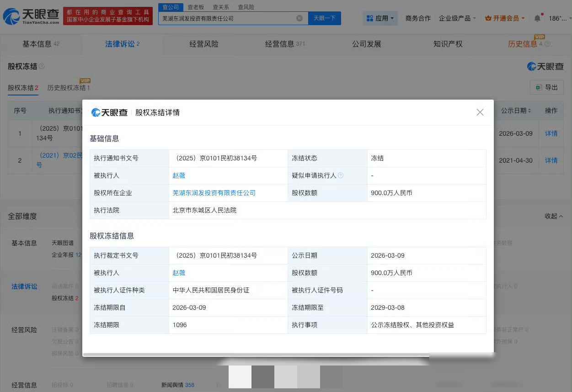Click the 天眼查 logo in header
The height and width of the screenshot is (392, 572).
point(31,16)
